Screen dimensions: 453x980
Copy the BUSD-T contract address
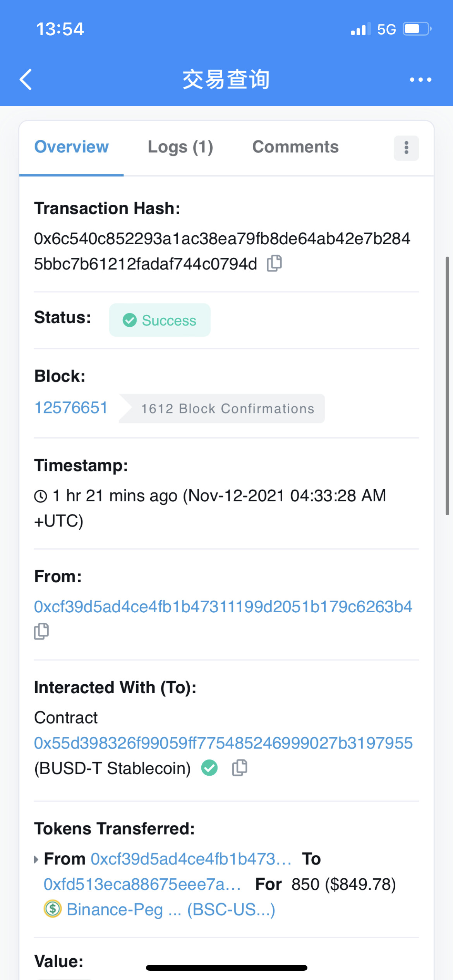tap(240, 768)
